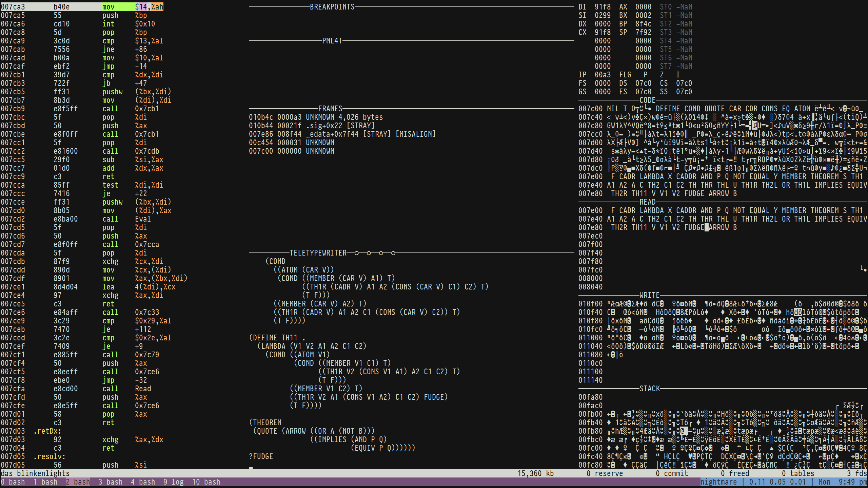The image size is (868, 488).
Task: Select the BREAKPOINTS panel header
Action: [x=332, y=7]
